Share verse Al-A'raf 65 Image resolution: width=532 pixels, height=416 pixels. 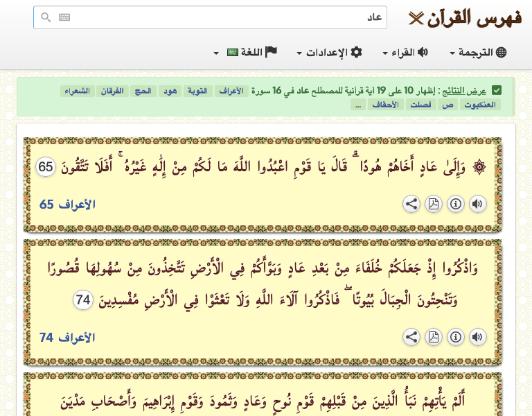pyautogui.click(x=411, y=204)
